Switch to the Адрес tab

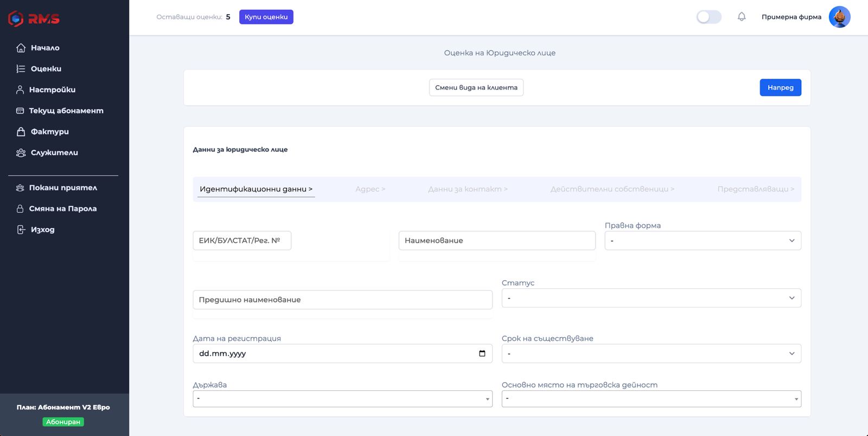coord(370,189)
